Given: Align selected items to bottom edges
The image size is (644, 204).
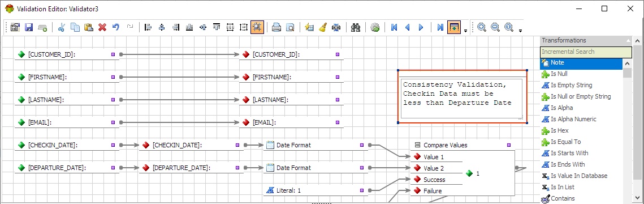Looking at the screenshot, I should 189,28.
